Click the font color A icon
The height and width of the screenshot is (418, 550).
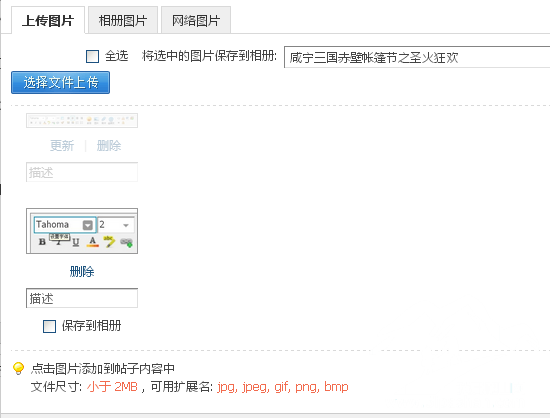[x=92, y=242]
